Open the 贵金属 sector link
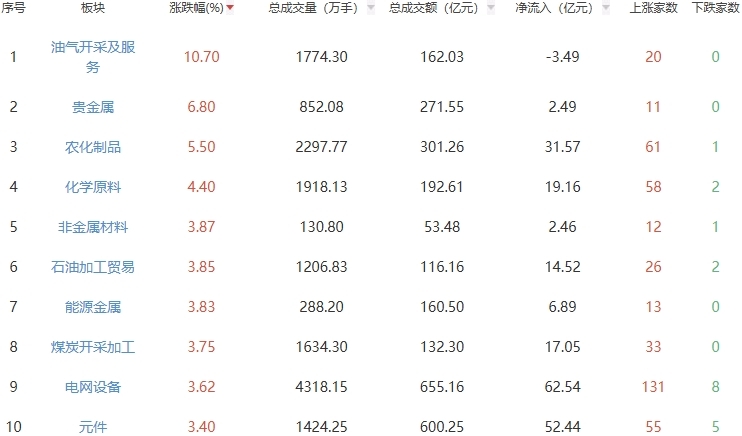 pos(93,107)
